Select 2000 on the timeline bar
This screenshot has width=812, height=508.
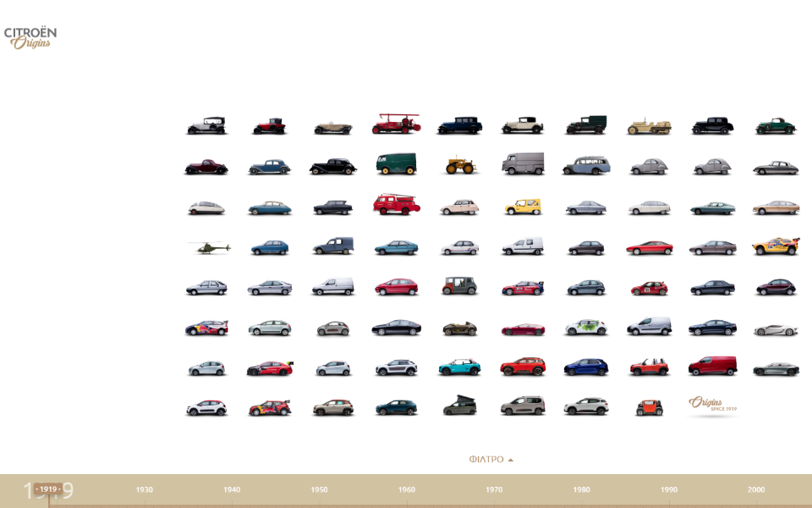pos(756,489)
